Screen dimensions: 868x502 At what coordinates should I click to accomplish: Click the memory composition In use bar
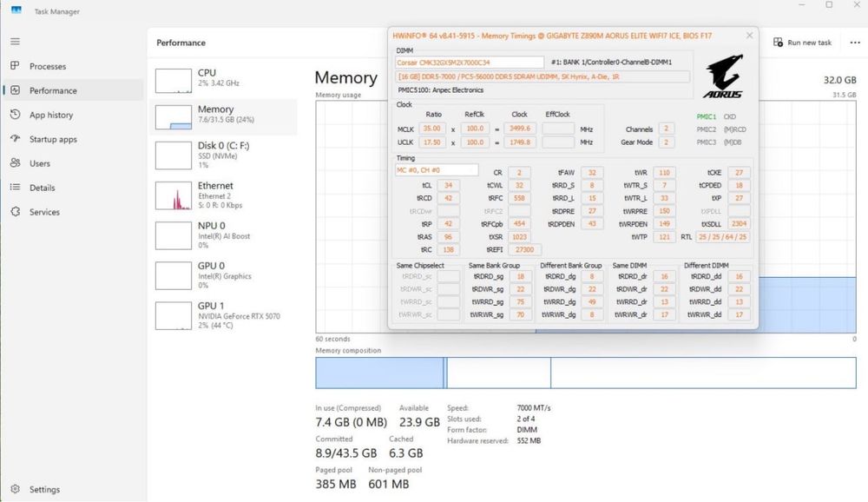[x=379, y=373]
